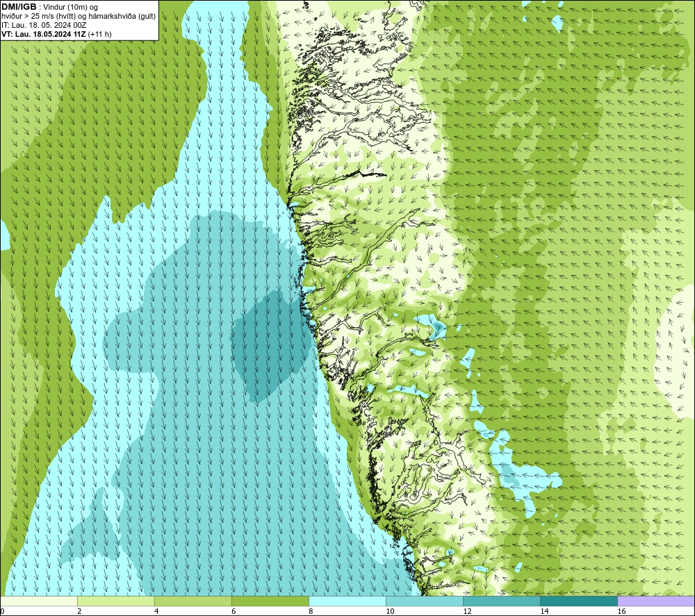Click the '(+11 h)' forecast offset text

point(99,33)
